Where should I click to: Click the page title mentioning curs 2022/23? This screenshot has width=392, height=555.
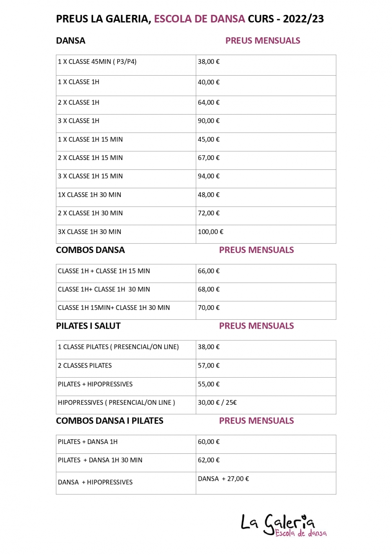click(x=190, y=19)
